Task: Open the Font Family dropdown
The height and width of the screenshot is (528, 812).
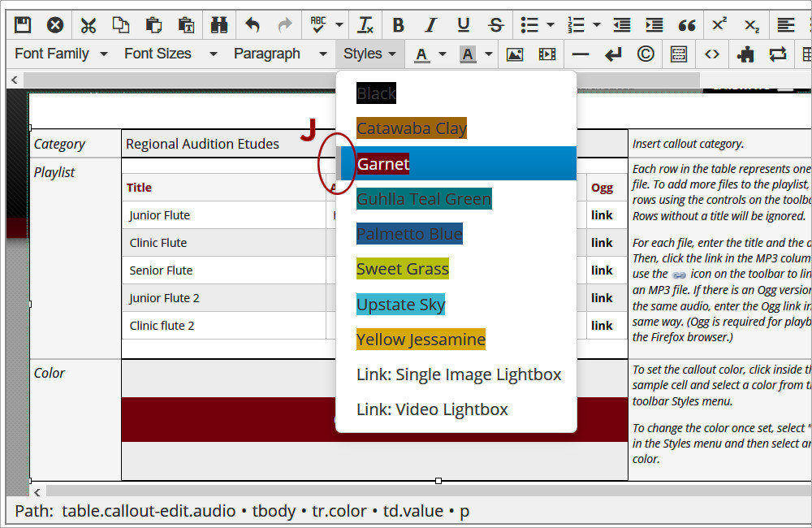Action: pyautogui.click(x=61, y=54)
